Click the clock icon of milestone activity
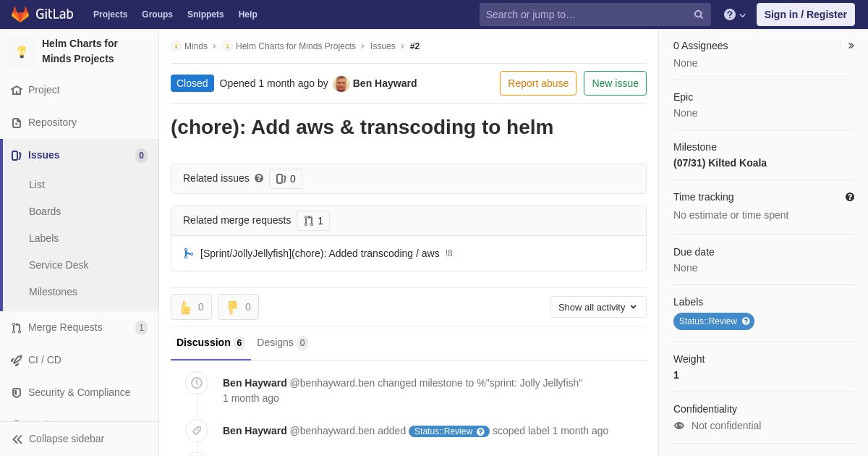Image resolution: width=868 pixels, height=456 pixels. 197,383
